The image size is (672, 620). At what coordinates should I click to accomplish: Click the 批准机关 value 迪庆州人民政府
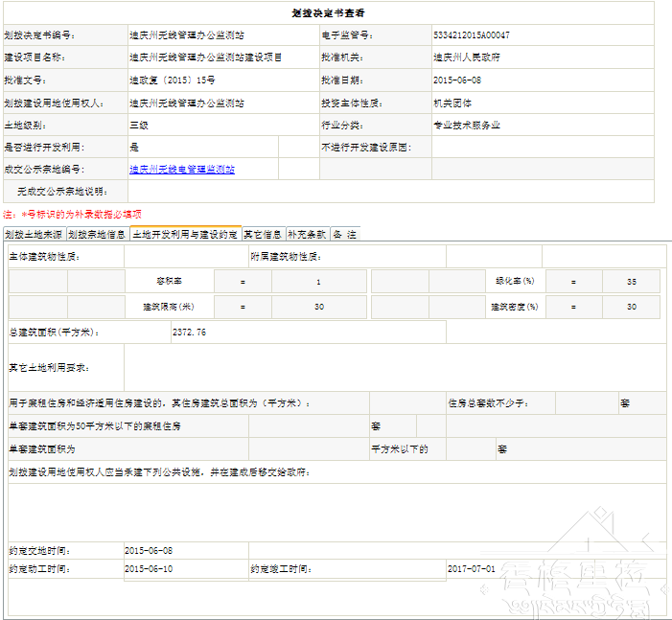point(467,57)
